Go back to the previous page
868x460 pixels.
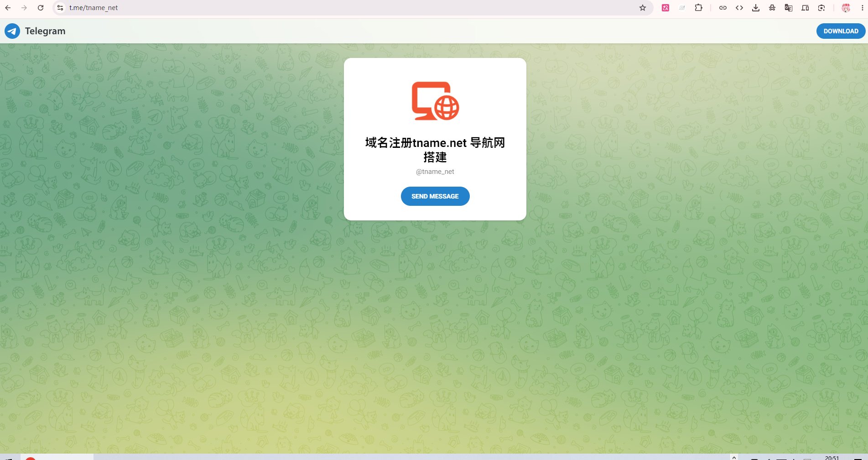[x=8, y=8]
